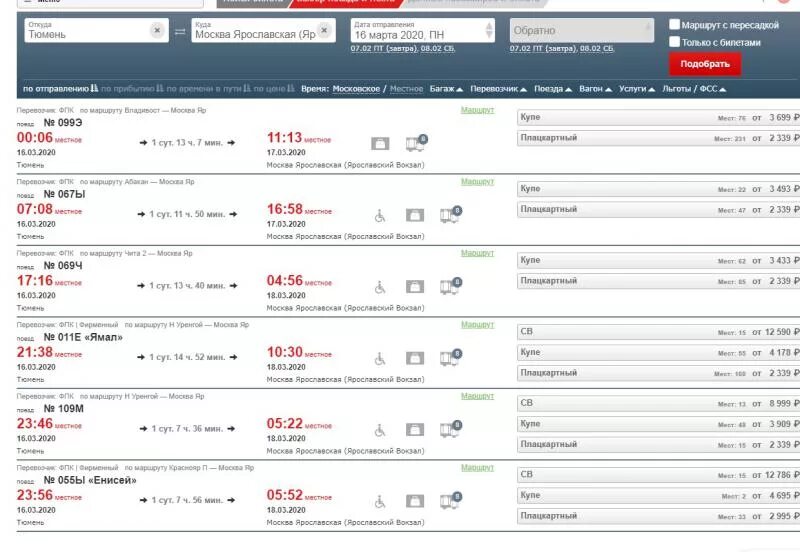Click luggage compartment icon for train 055Ы
The width and height of the screenshot is (800, 552).
[x=415, y=501]
